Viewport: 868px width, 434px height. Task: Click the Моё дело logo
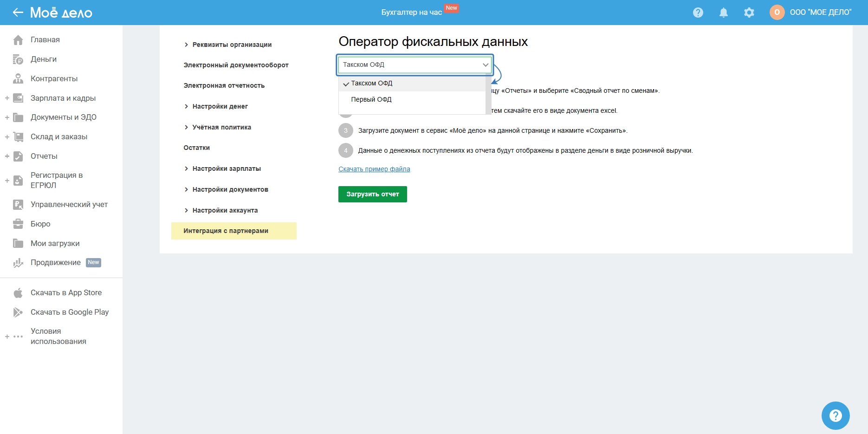click(61, 13)
